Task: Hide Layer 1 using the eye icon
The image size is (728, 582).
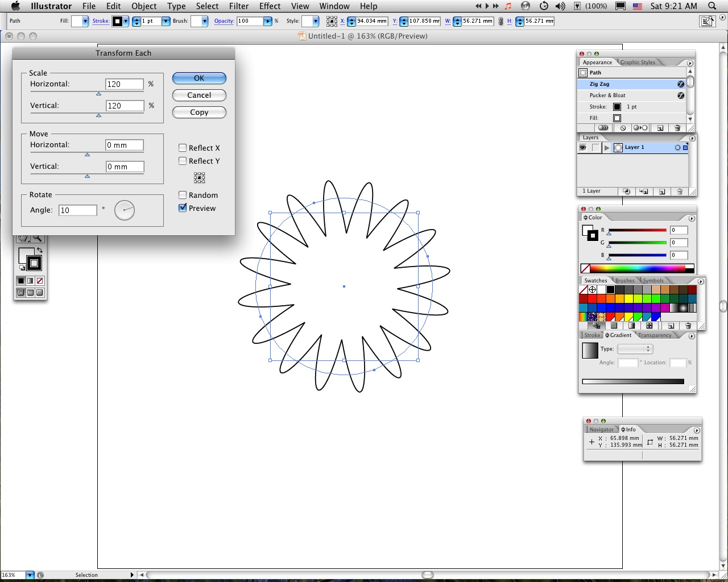Action: pos(583,148)
